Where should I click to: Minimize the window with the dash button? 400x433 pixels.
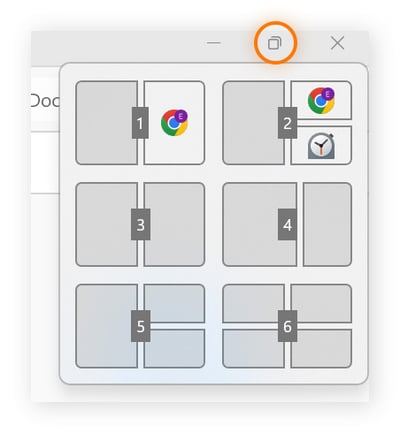pos(214,43)
